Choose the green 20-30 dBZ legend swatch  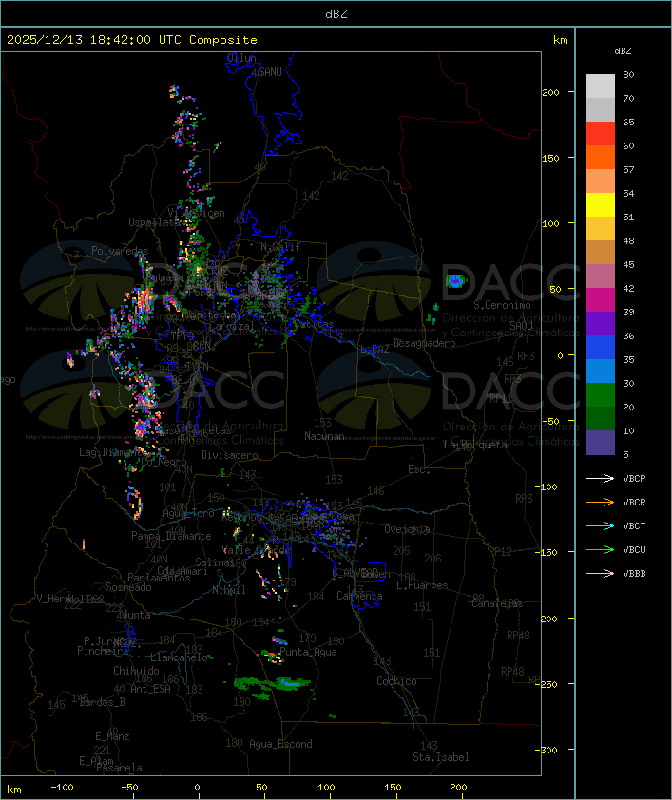coord(600,395)
